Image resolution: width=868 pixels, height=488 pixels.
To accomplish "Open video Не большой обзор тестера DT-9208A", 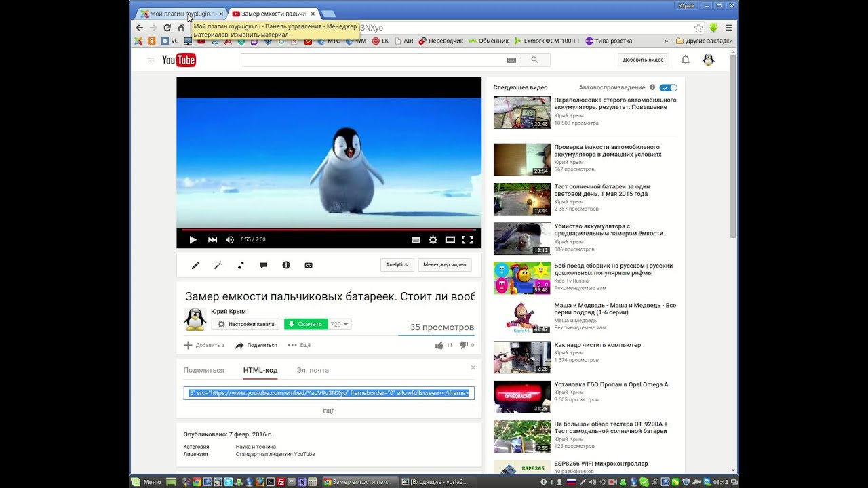I will coord(611,428).
